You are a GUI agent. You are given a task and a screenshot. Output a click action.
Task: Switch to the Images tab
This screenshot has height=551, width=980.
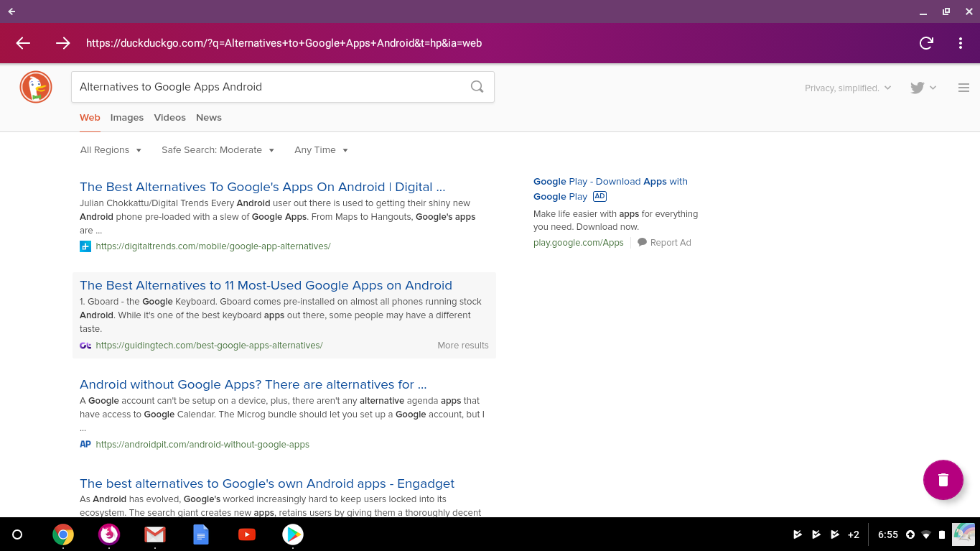point(127,118)
